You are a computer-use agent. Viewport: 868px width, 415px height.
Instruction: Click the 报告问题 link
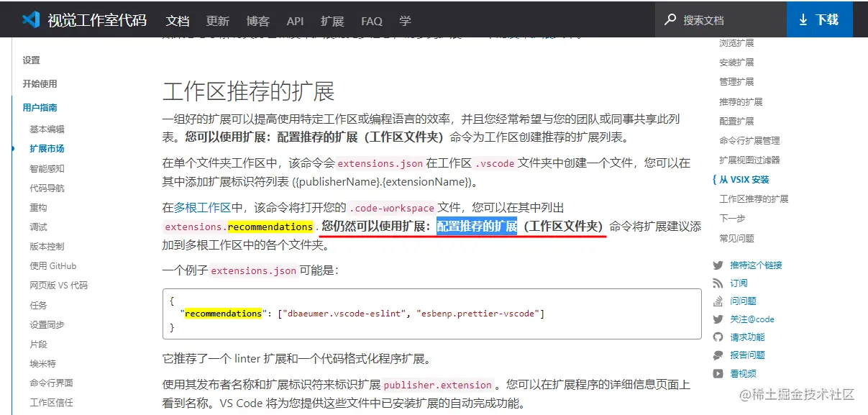click(x=747, y=355)
